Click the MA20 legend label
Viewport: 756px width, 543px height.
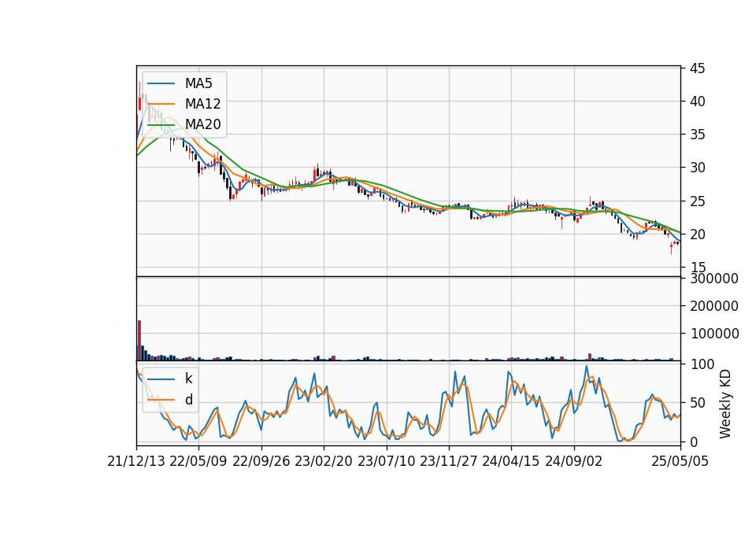[x=202, y=124]
